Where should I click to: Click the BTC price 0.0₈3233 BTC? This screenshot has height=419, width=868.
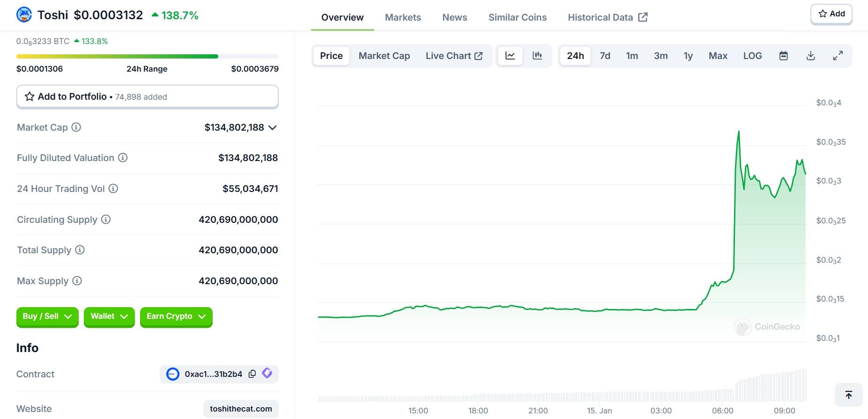click(x=43, y=41)
